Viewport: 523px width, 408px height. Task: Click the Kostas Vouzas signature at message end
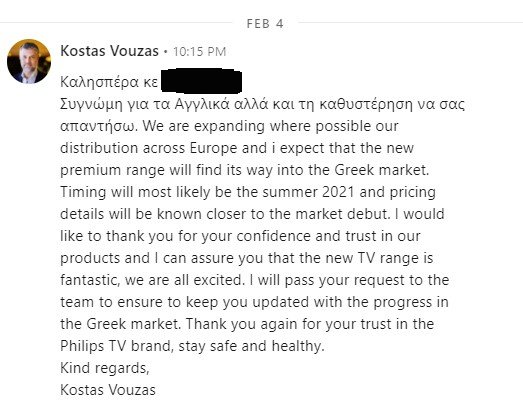click(108, 390)
